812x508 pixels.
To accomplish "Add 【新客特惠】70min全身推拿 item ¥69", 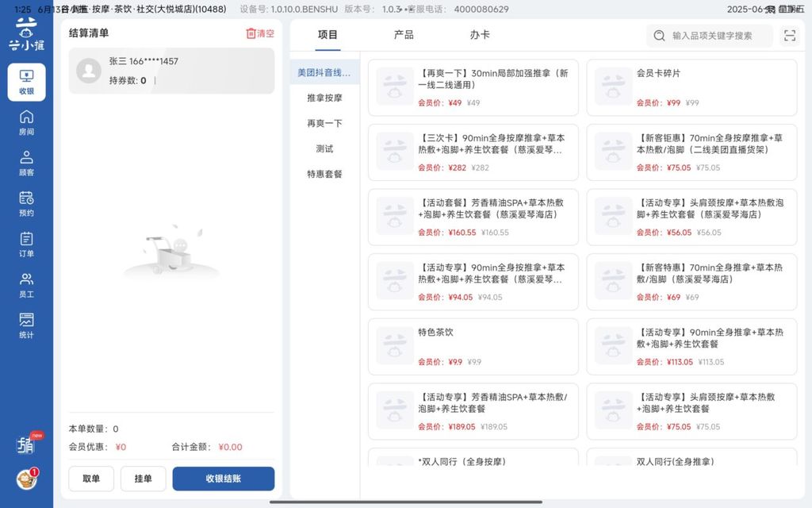I will pyautogui.click(x=691, y=282).
